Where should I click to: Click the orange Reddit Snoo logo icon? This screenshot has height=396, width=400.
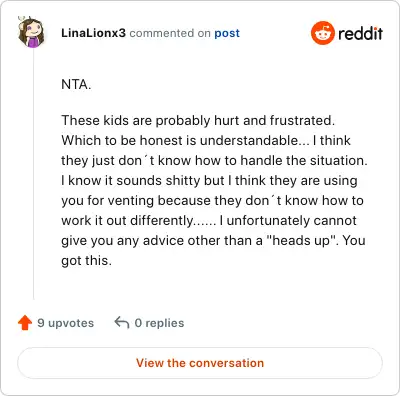tap(322, 33)
